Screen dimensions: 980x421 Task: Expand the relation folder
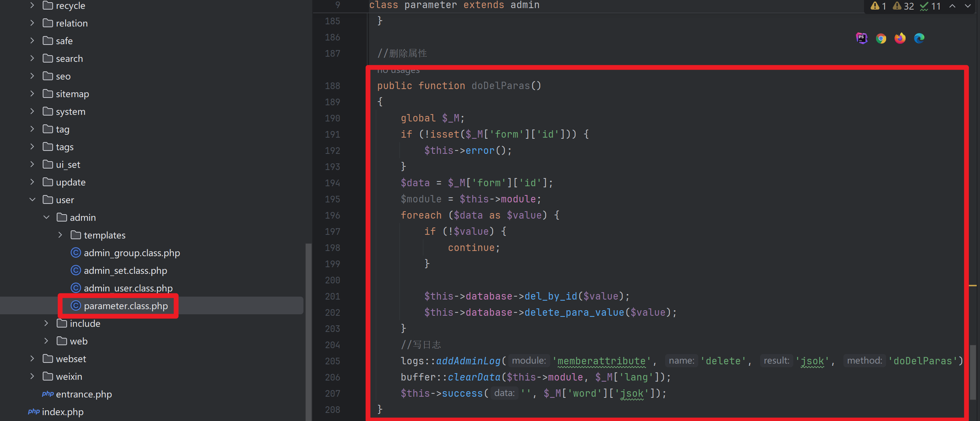pos(32,23)
